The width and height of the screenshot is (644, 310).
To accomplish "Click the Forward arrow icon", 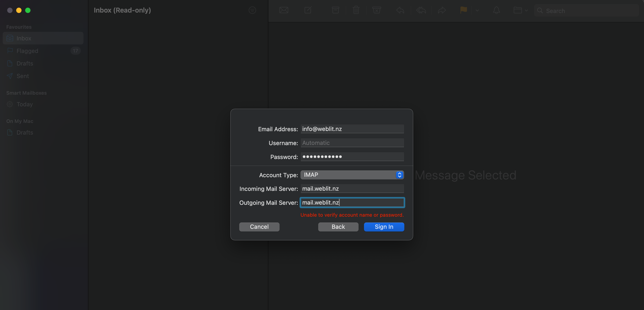I will [x=442, y=10].
